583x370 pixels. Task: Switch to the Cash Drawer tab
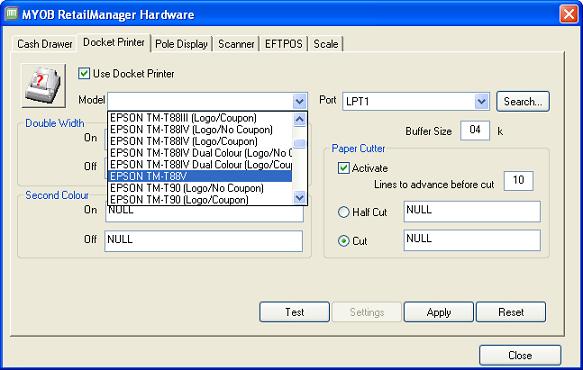(45, 44)
